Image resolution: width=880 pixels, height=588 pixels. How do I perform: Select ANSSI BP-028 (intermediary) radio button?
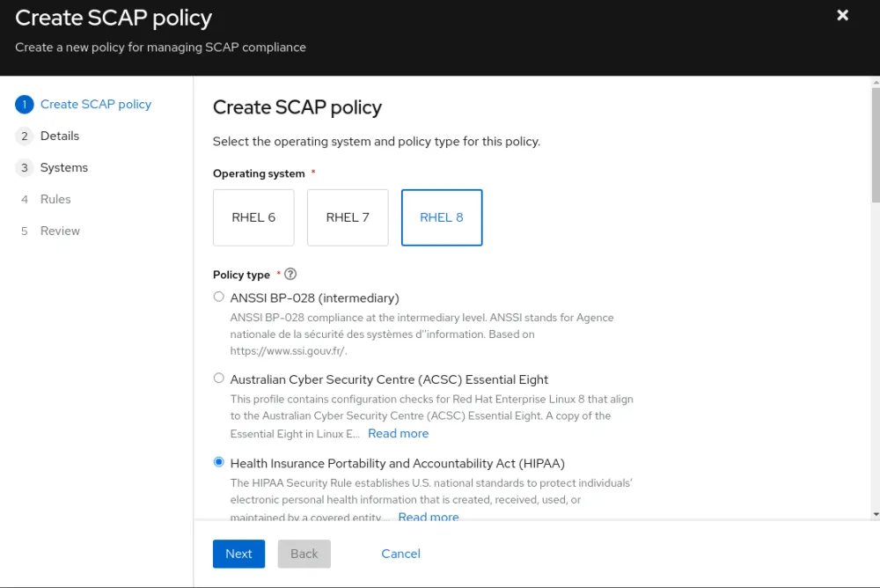219,298
